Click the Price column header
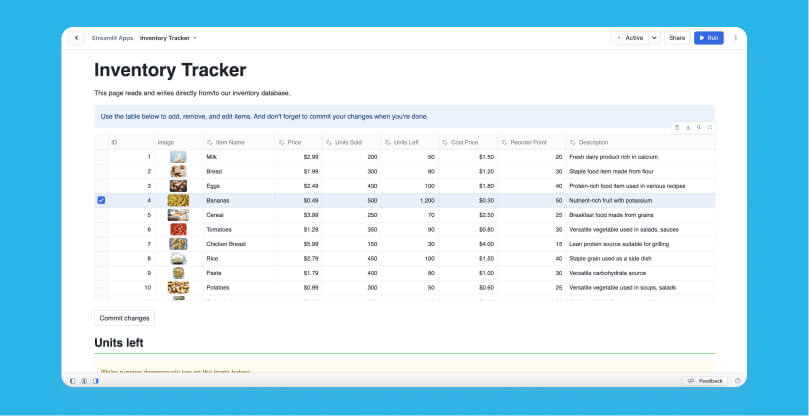Image resolution: width=809 pixels, height=416 pixels. pyautogui.click(x=295, y=143)
